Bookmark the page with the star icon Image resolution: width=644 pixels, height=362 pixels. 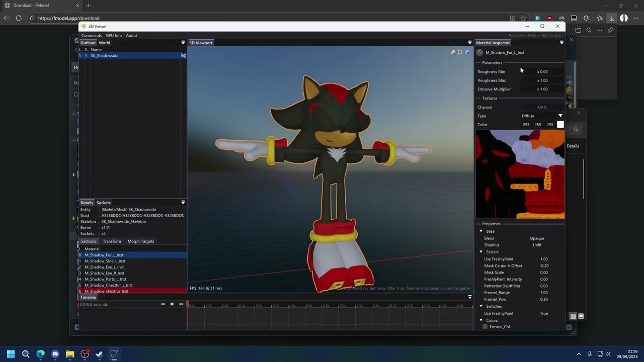click(524, 18)
